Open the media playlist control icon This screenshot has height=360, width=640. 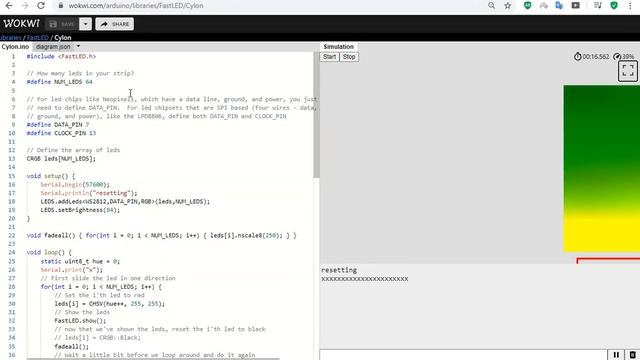pos(598,6)
